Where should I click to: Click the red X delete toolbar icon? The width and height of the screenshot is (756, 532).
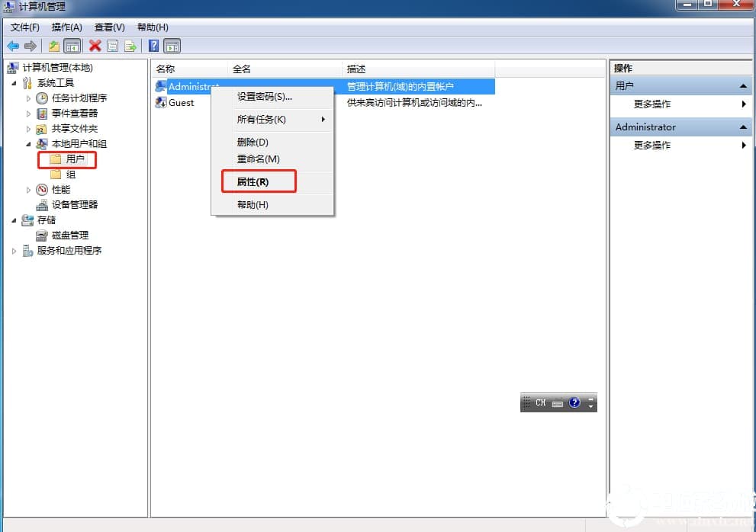95,46
